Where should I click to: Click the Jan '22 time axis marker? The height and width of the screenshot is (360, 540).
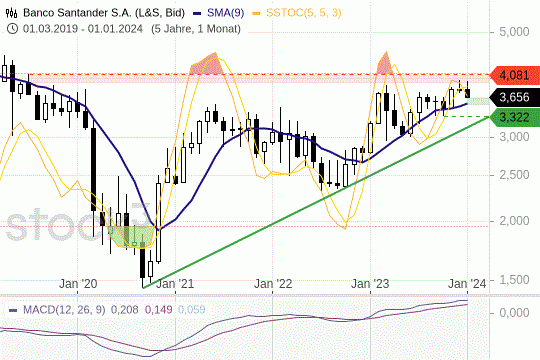273,284
